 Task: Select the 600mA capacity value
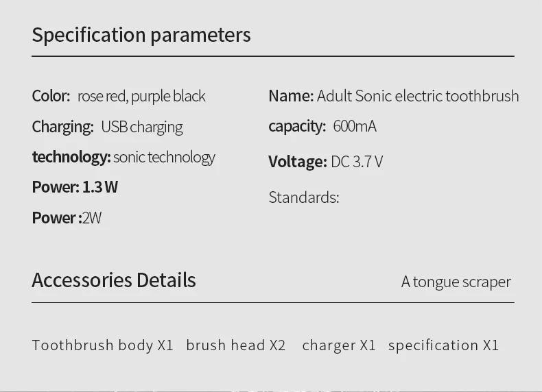click(355, 126)
